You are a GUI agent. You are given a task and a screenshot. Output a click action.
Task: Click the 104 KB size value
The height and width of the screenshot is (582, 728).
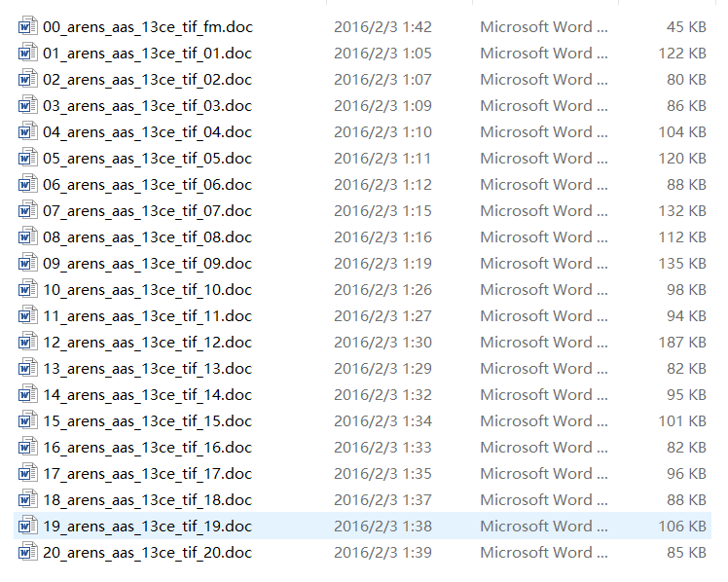(682, 131)
